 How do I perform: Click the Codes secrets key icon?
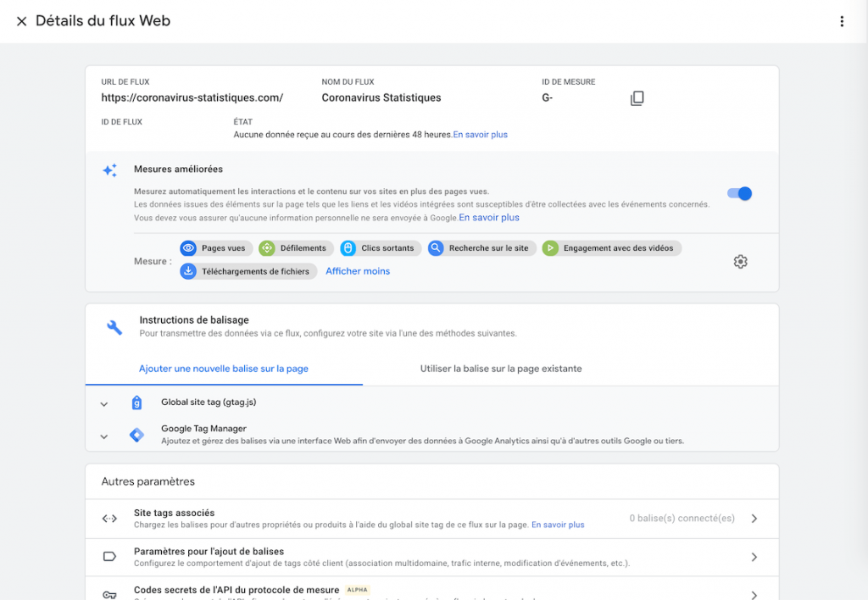[x=109, y=594]
